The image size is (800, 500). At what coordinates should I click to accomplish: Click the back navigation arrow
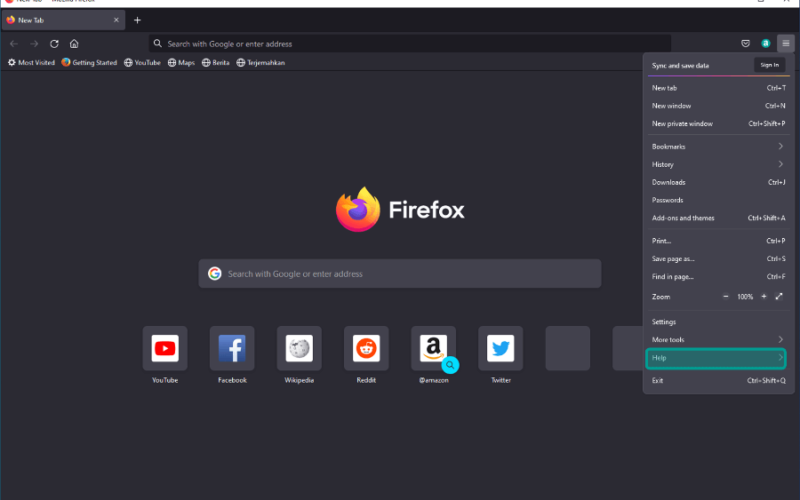click(x=14, y=44)
